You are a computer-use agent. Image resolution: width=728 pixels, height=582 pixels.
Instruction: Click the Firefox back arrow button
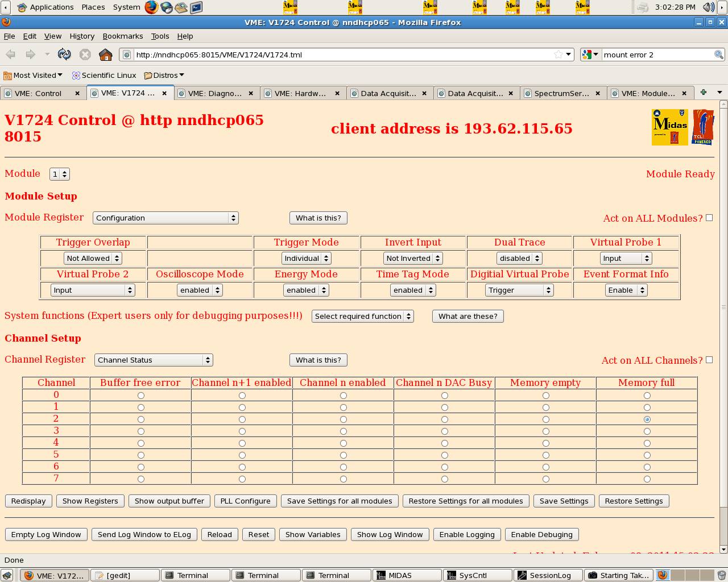pyautogui.click(x=10, y=55)
